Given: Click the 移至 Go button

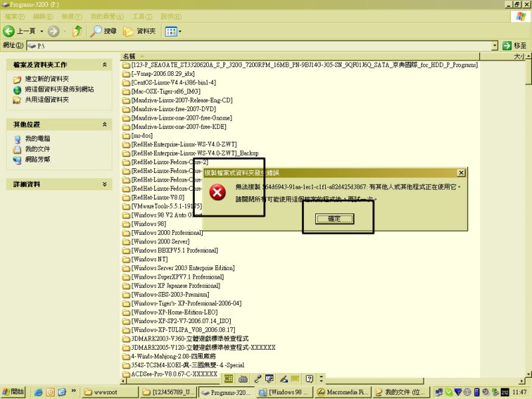Looking at the screenshot, I should click(514, 45).
